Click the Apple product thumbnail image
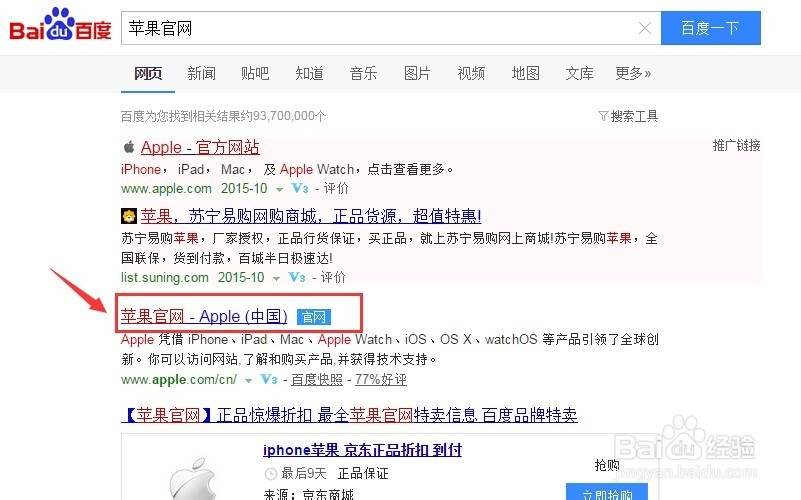The width and height of the screenshot is (801, 500). [192, 479]
